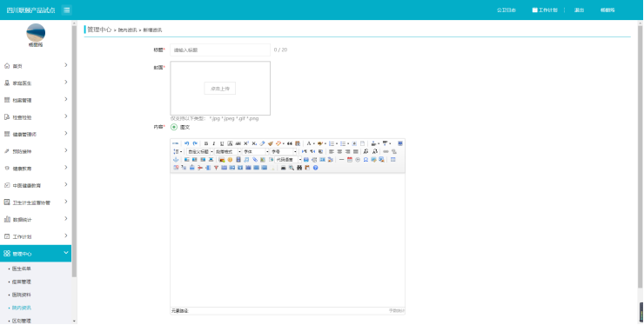This screenshot has width=644, height=325.
Task: Open the background highlight color dropdown
Action: 325,143
